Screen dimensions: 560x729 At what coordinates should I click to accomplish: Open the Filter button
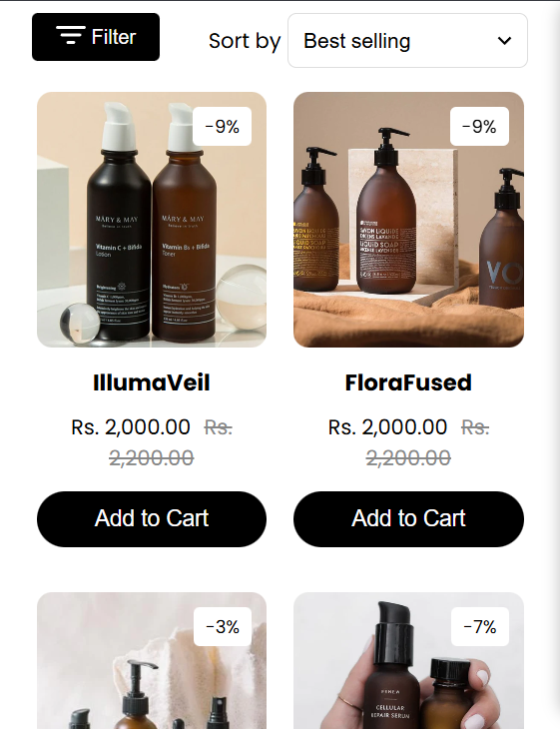click(x=96, y=37)
